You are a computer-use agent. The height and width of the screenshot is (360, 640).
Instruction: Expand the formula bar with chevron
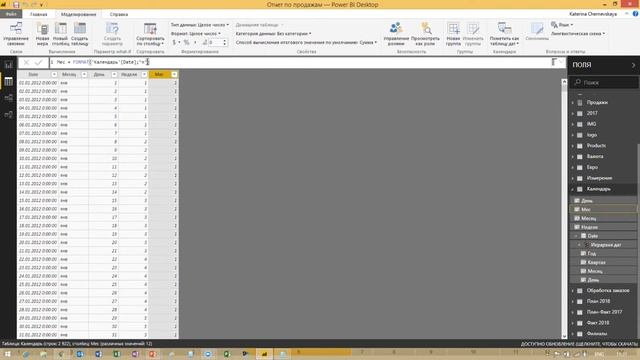[561, 62]
